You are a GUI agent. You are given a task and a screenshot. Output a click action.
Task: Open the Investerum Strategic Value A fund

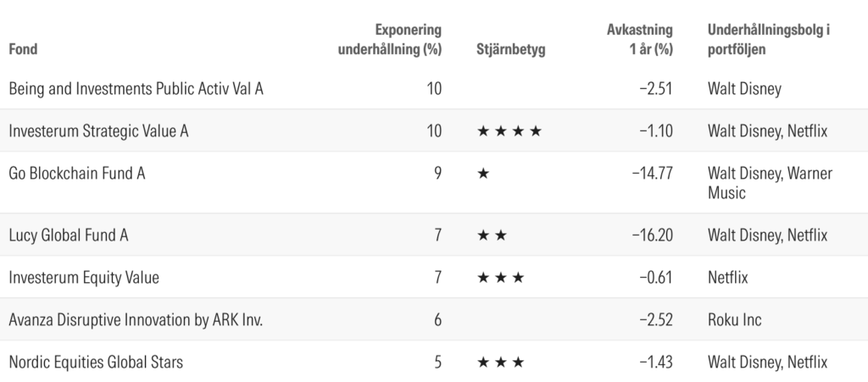coord(97,131)
